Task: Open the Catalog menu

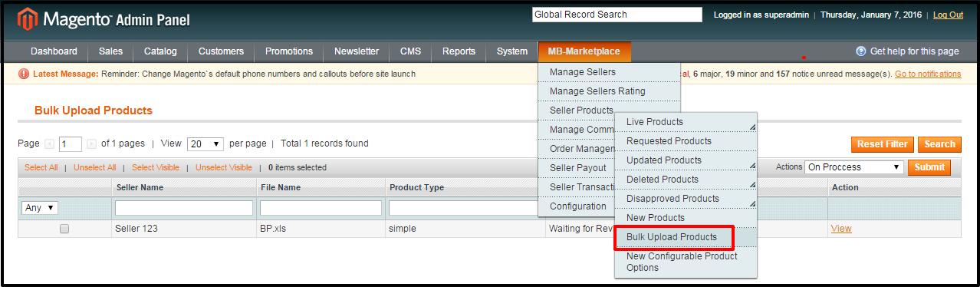Action: (160, 51)
